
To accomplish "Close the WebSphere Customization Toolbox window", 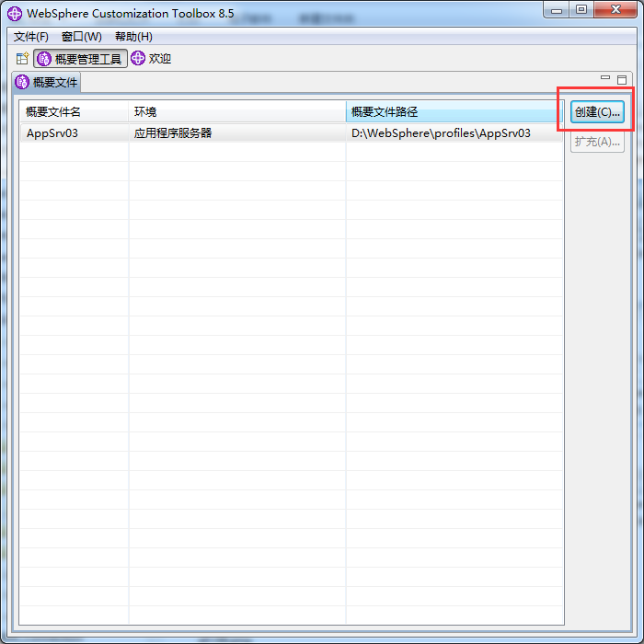I will 615,10.
